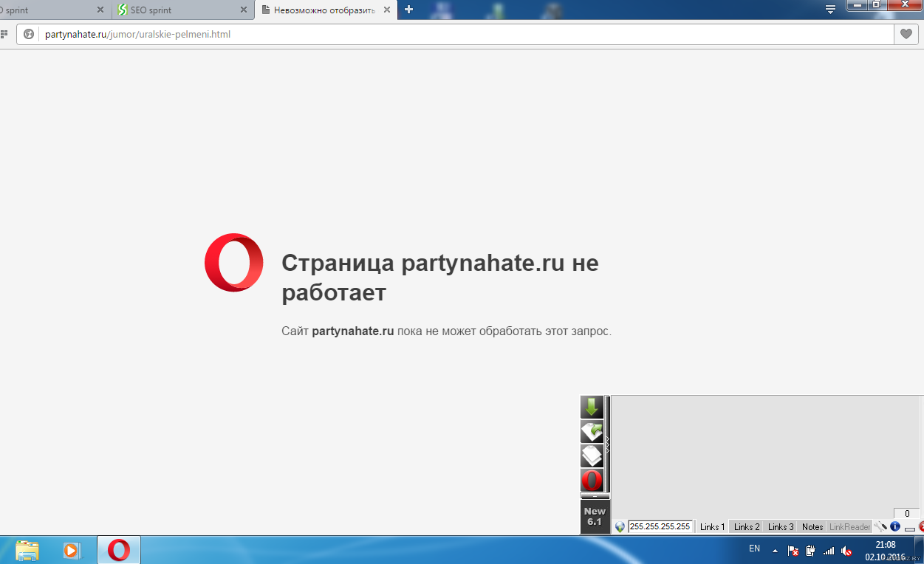The image size is (924, 564).
Task: Open a new tab with plus button
Action: (x=408, y=10)
